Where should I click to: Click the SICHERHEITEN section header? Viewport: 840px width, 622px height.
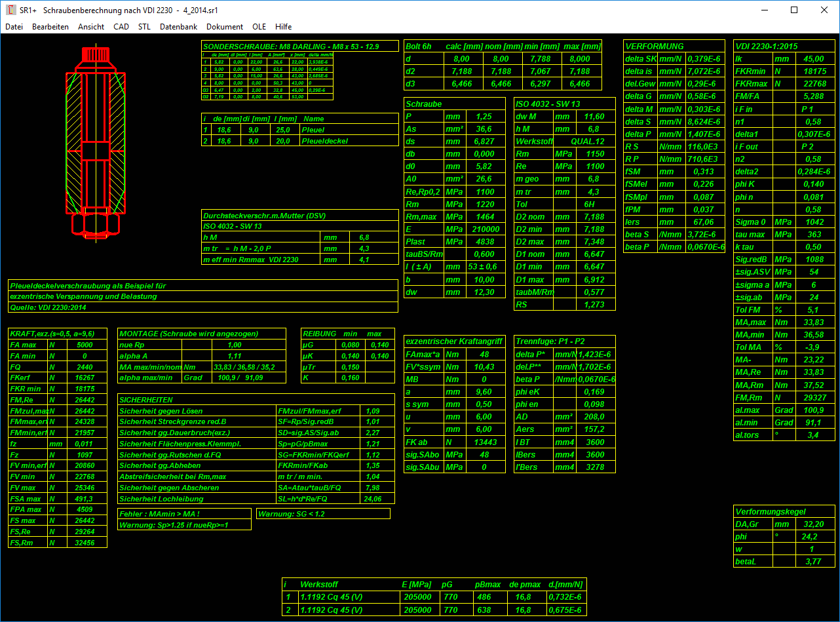pos(256,399)
